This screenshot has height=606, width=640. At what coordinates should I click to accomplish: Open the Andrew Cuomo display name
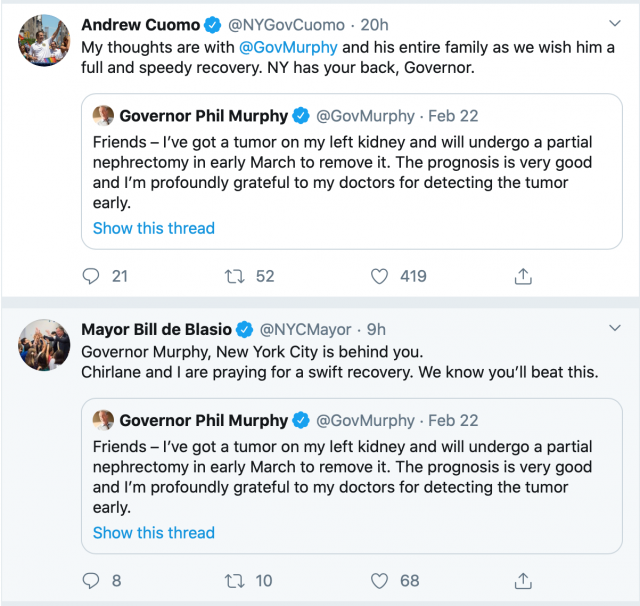140,24
